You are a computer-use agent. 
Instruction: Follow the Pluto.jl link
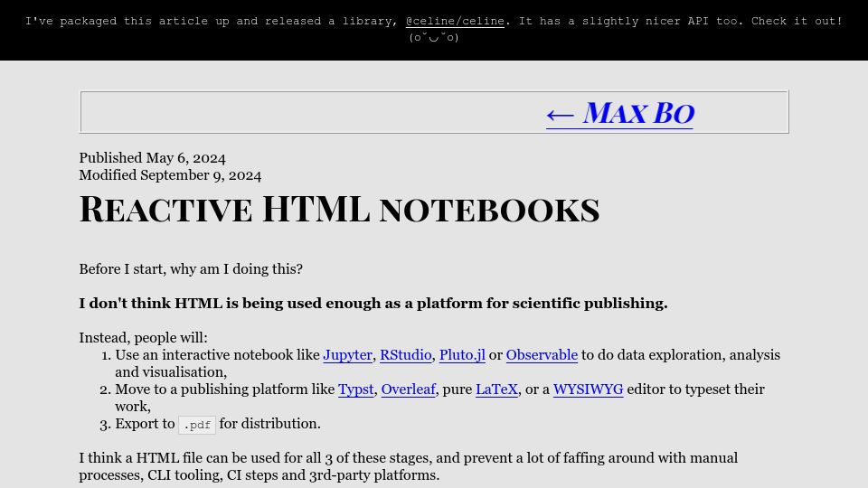tap(462, 355)
